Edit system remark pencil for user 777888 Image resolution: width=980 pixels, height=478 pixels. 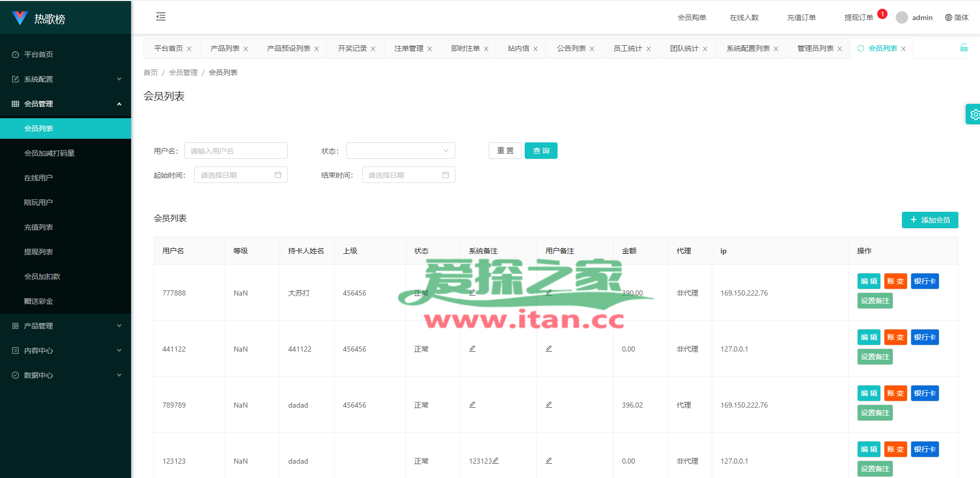(x=472, y=292)
